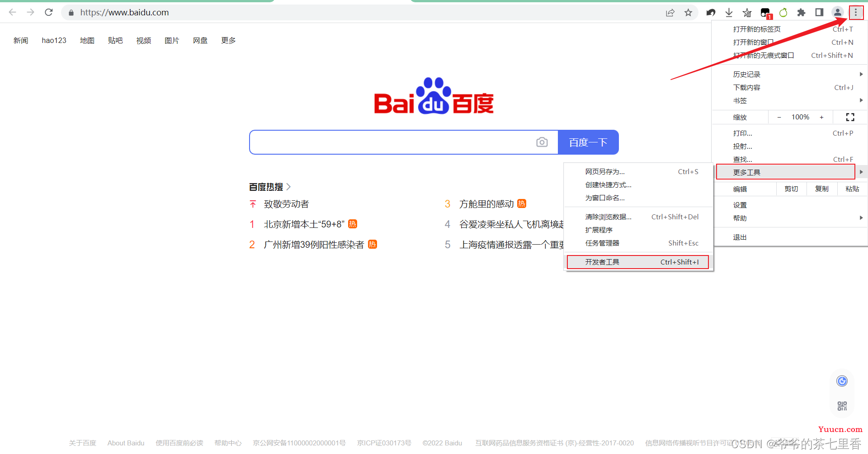Open the 贴吧 link
The image size is (868, 454).
pos(115,40)
